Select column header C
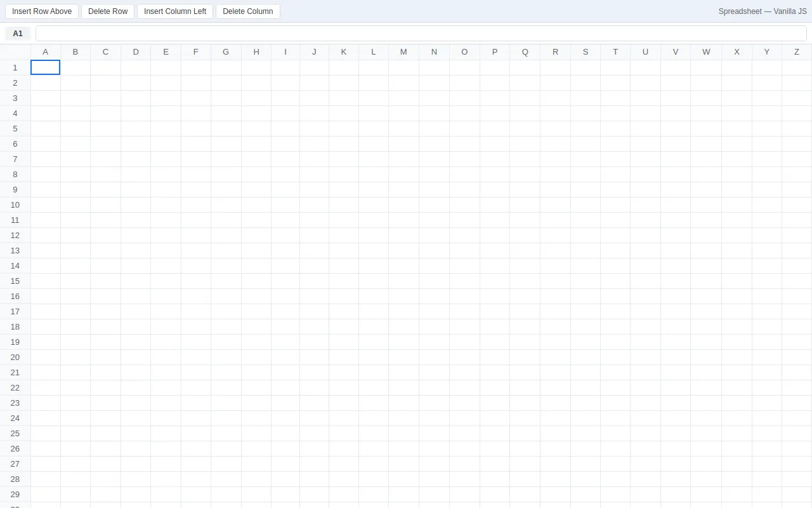 pyautogui.click(x=105, y=52)
